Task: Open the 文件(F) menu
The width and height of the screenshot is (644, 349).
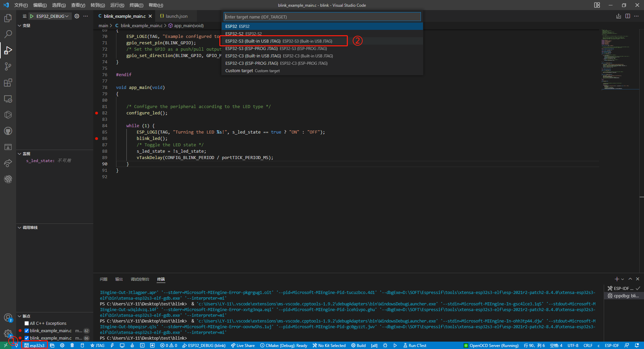Action: click(x=21, y=5)
